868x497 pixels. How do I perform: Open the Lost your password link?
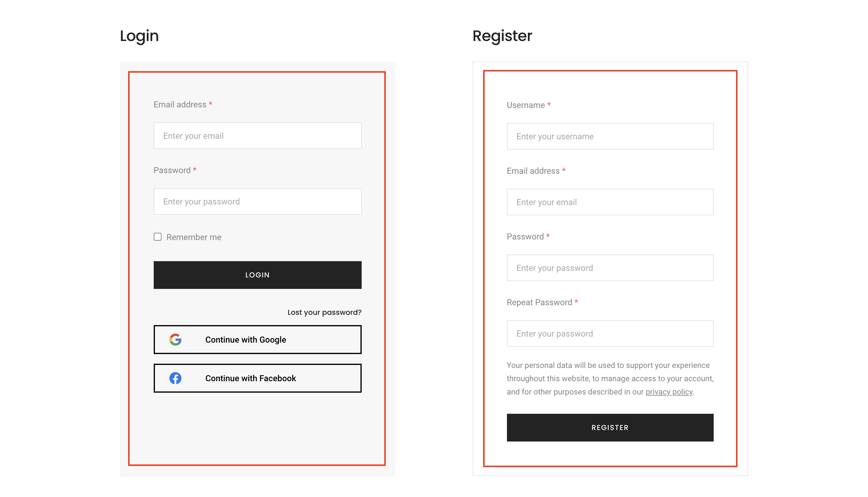pyautogui.click(x=324, y=312)
